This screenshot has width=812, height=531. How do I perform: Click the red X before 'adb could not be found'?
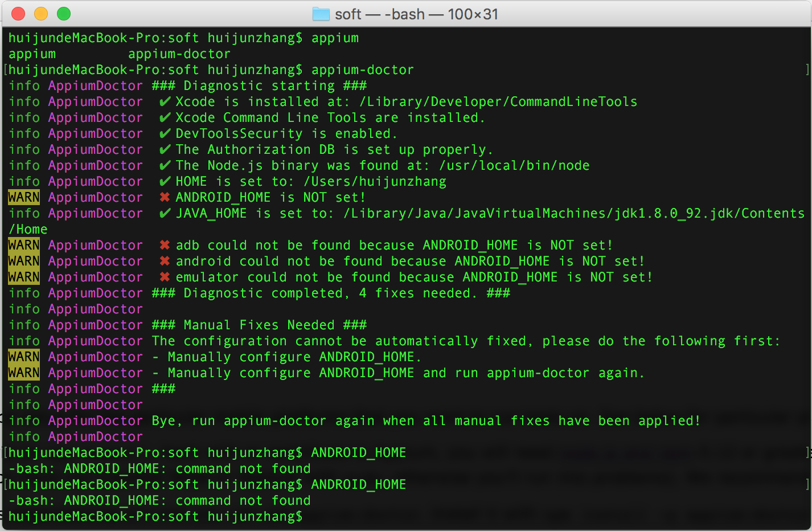click(165, 245)
